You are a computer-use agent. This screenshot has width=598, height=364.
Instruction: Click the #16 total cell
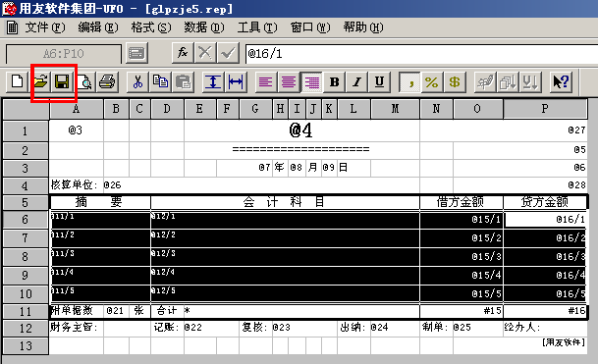coord(545,311)
